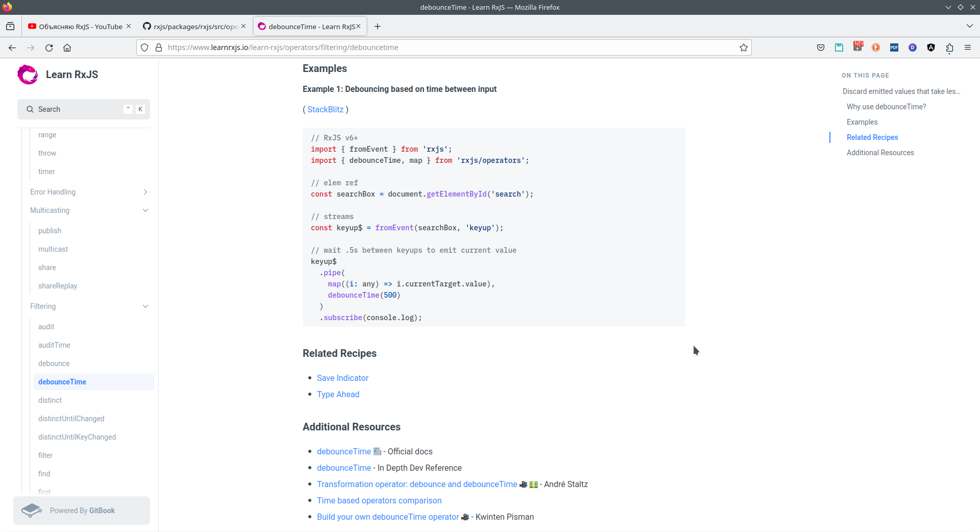Viewport: 980px width, 532px height.
Task: Open the Type Ahead recipe link
Action: pos(338,394)
